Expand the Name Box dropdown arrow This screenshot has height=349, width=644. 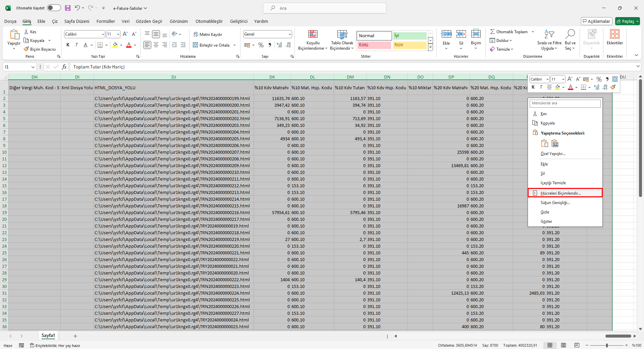coord(33,67)
